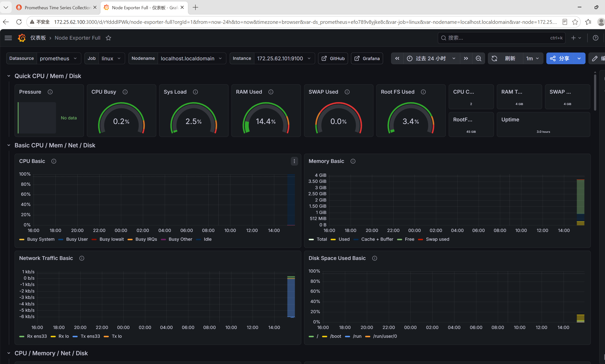Open the GitHub link button
Image resolution: width=605 pixels, height=364 pixels.
[x=333, y=58]
